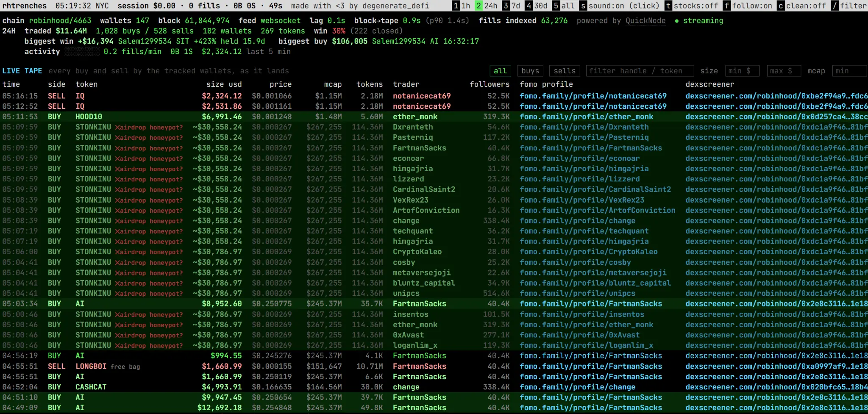Click the $12,692.18 size value
The image size is (868, 414).
(x=220, y=408)
